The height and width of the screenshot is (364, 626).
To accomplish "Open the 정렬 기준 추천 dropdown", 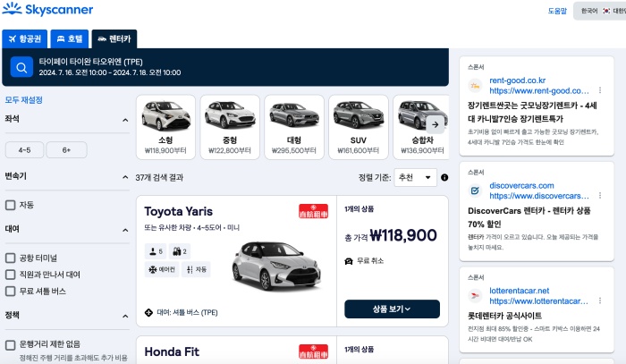I will [x=415, y=178].
